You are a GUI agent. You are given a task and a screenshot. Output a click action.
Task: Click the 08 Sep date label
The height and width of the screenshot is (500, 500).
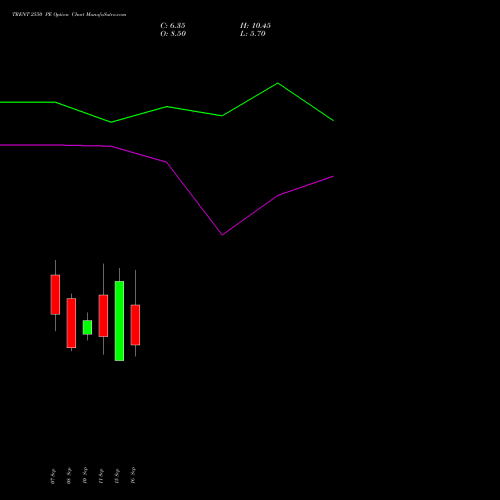[x=69, y=476]
